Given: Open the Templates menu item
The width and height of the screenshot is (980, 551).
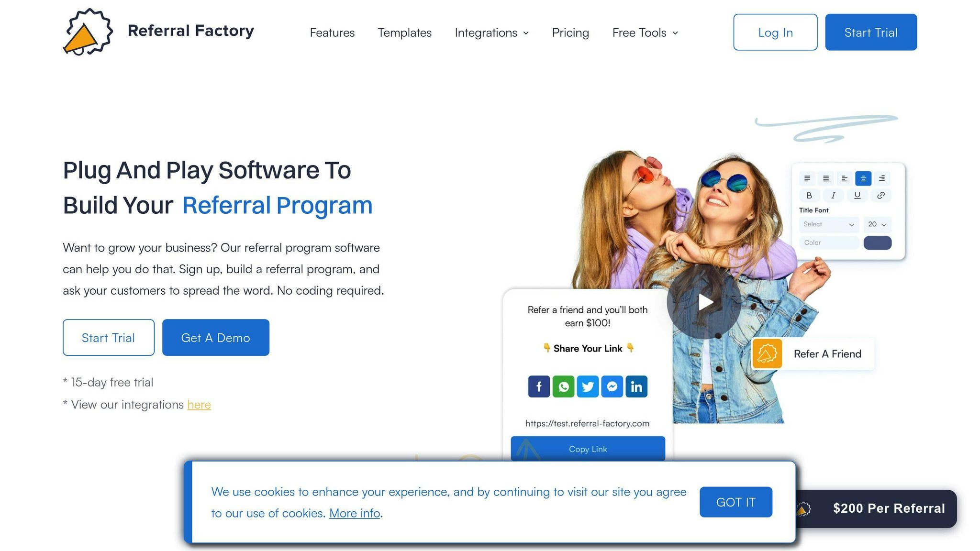Looking at the screenshot, I should [404, 33].
